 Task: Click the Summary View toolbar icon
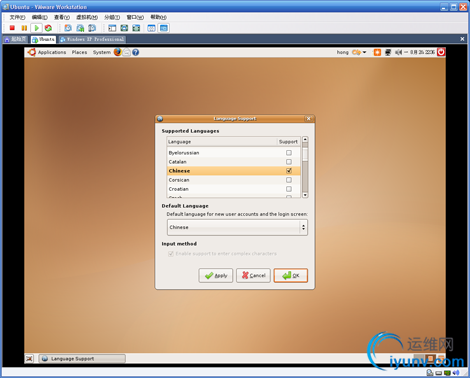(151, 28)
